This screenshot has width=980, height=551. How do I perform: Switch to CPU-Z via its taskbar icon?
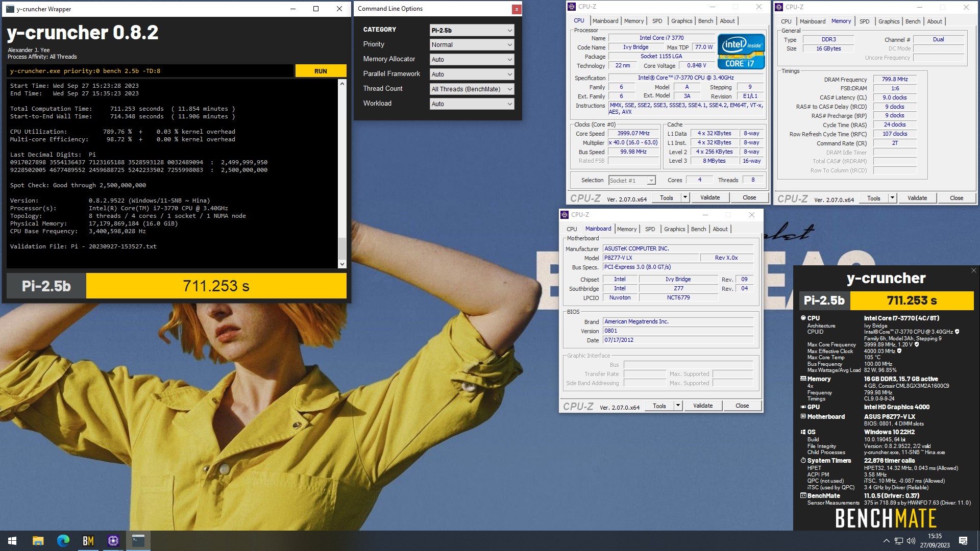point(113,541)
